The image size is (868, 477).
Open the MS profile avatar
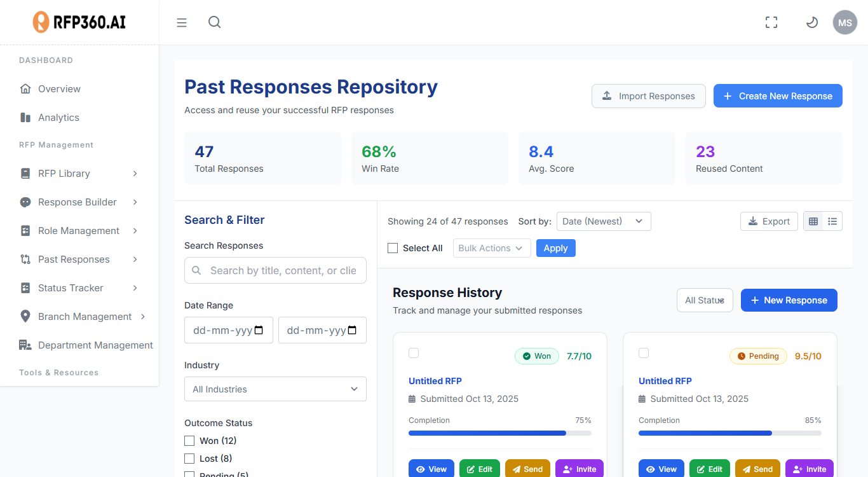click(844, 22)
